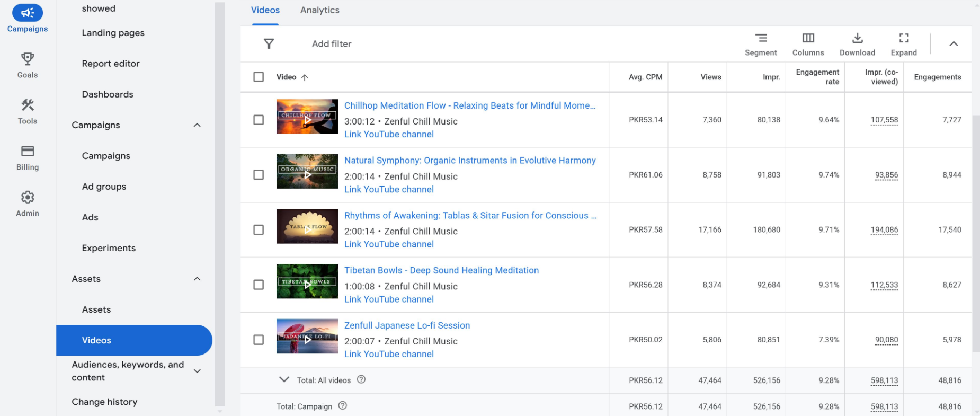Open Report editor in the side menu
This screenshot has height=416, width=980.
coord(111,64)
